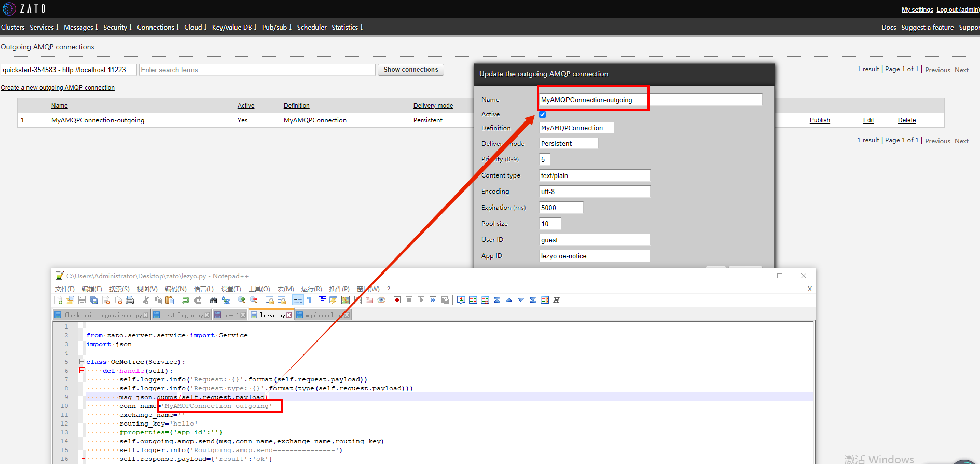Image resolution: width=980 pixels, height=464 pixels.
Task: Click the blue down-arrow toolbar icon
Action: [x=521, y=300]
